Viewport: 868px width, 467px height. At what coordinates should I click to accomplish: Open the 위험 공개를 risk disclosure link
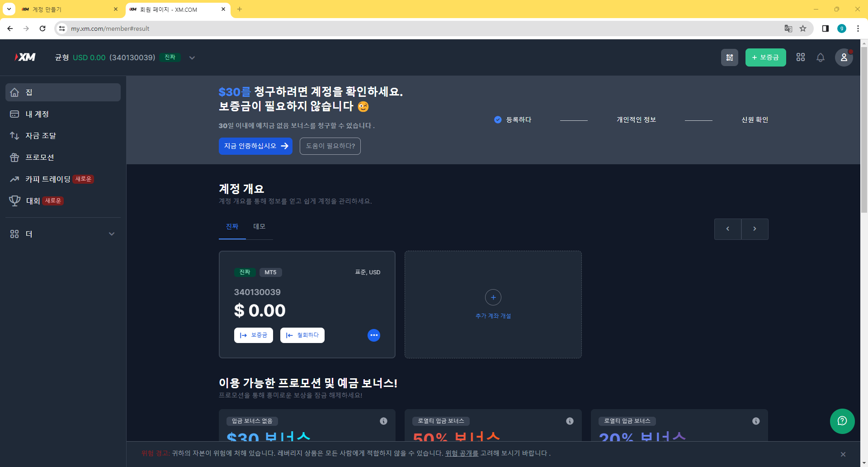461,453
